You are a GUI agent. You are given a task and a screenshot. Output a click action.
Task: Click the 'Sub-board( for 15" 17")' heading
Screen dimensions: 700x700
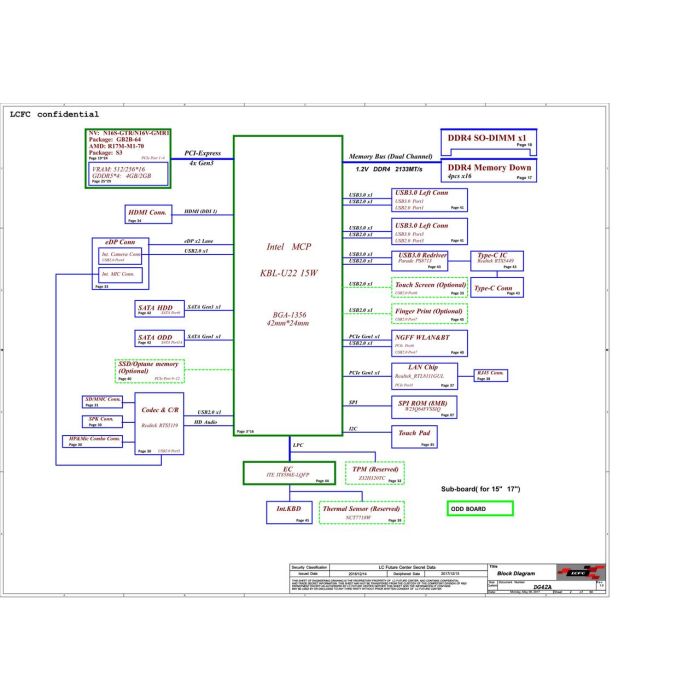481,489
